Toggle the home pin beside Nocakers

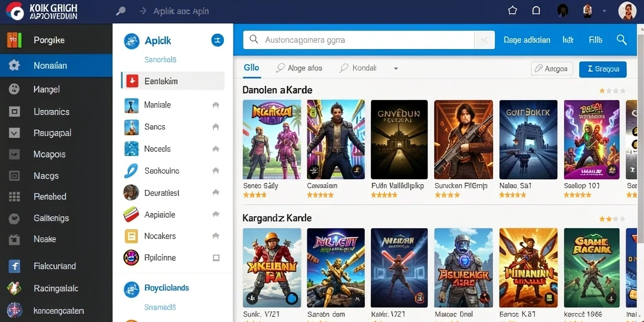click(216, 236)
